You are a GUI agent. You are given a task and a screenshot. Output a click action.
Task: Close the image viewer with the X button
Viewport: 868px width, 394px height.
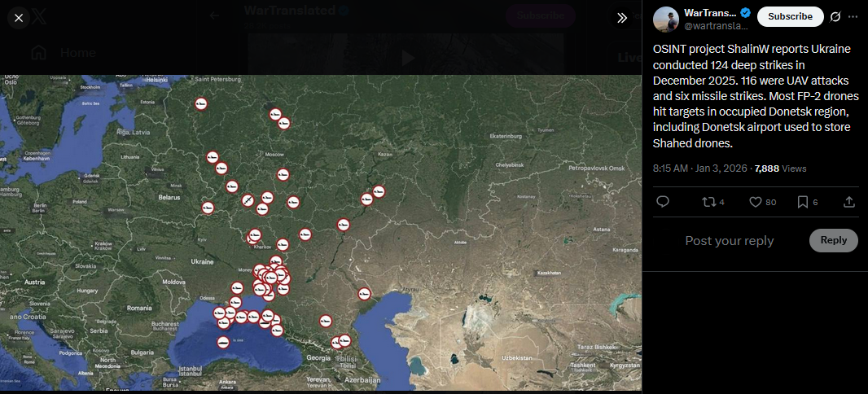point(19,18)
